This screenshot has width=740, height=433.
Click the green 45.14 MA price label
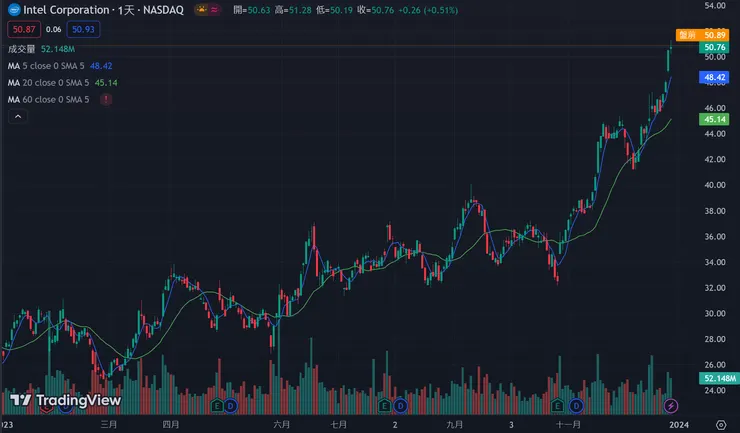[714, 119]
